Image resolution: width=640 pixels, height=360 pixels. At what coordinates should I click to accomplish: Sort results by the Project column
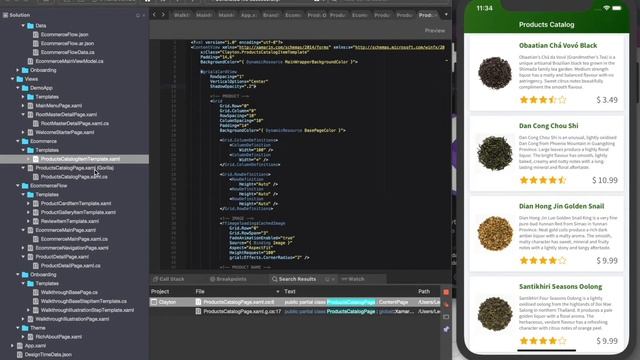[160, 291]
